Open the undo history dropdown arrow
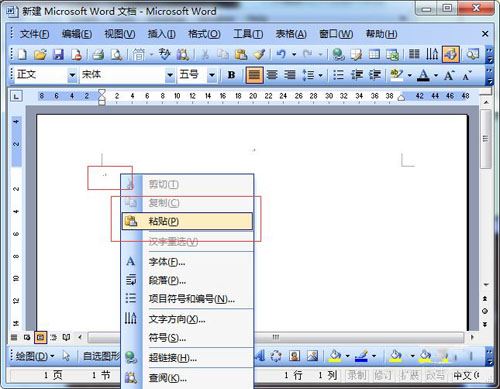This screenshot has width=500, height=389. click(x=294, y=54)
